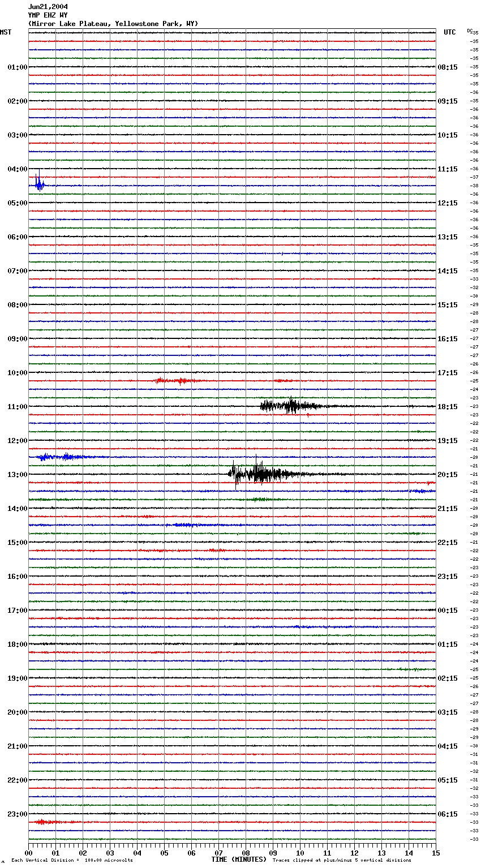The image size is (481, 868).
Task: Click the "00:15" UTC time label
Action: [x=448, y=611]
